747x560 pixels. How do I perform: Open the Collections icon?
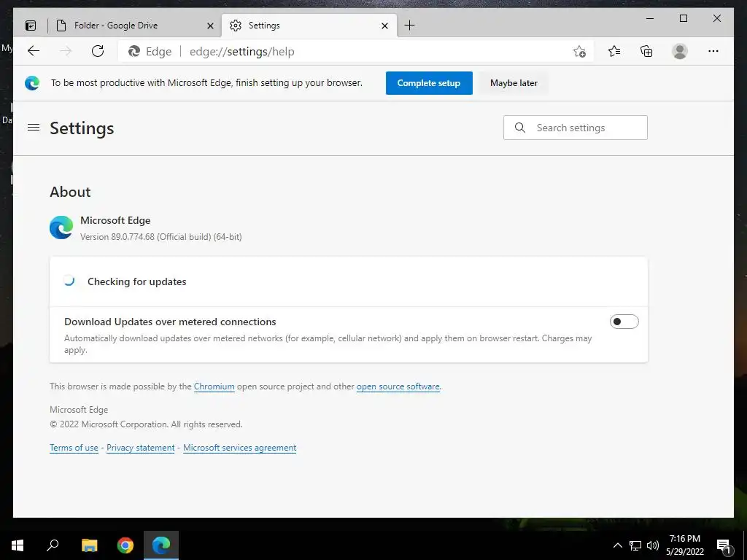click(x=646, y=51)
